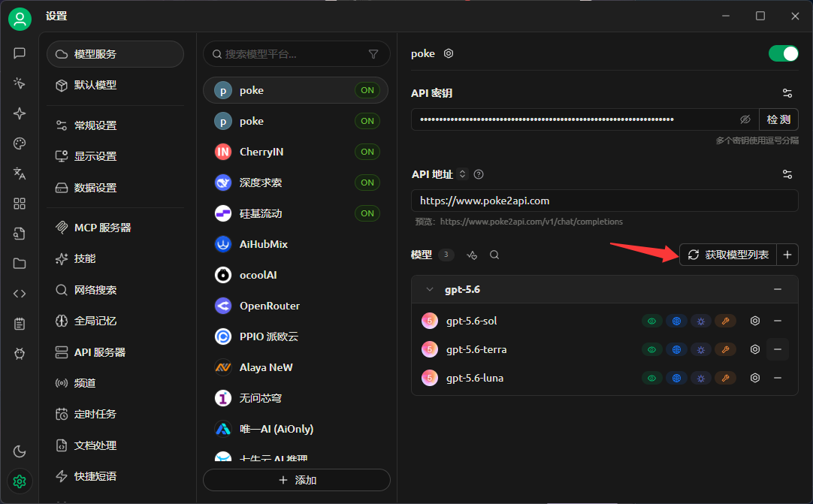Open settings for gpt-5.6-luna model

click(x=755, y=378)
